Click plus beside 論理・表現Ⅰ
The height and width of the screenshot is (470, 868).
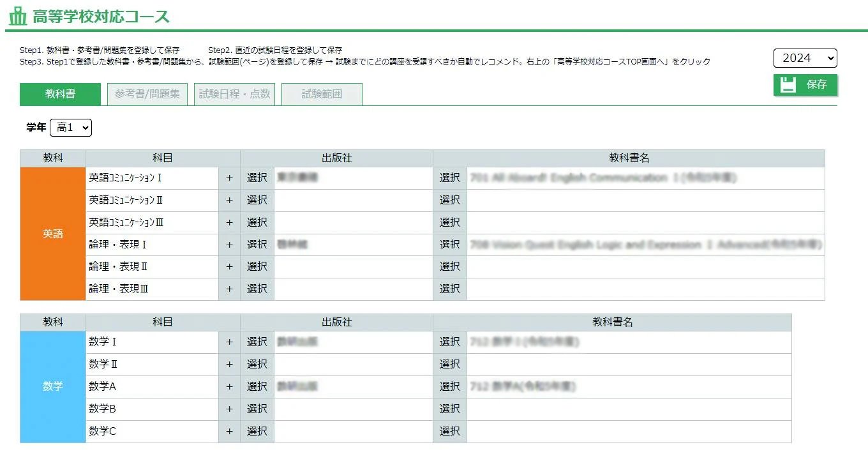230,245
